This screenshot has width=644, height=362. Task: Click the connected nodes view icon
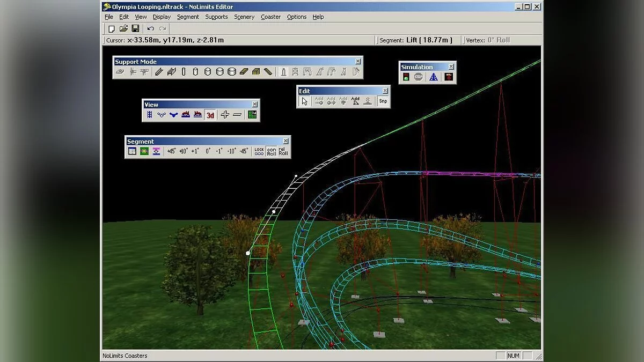point(162,114)
